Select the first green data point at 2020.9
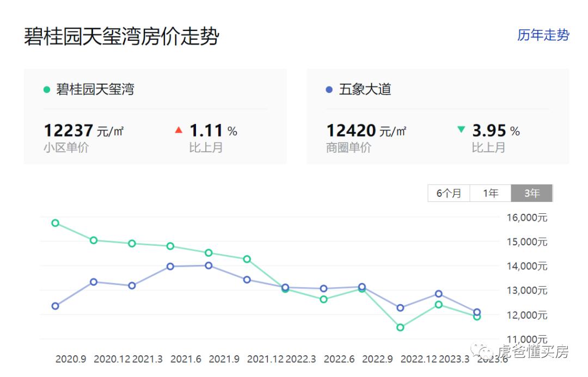The width and height of the screenshot is (588, 377). tap(54, 223)
